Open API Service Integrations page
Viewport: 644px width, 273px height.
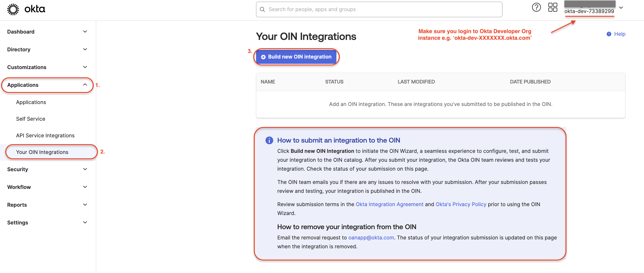45,135
